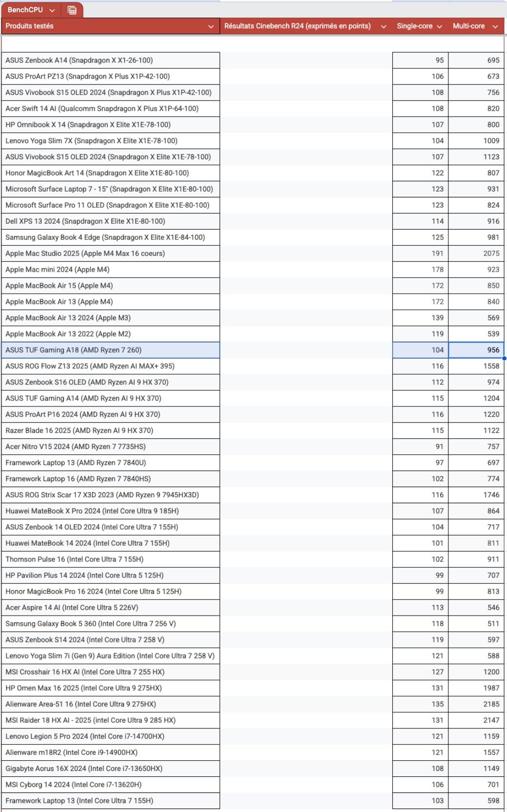The height and width of the screenshot is (812, 507).
Task: Click the fill handle on the selected 956 cell
Action: (504, 358)
